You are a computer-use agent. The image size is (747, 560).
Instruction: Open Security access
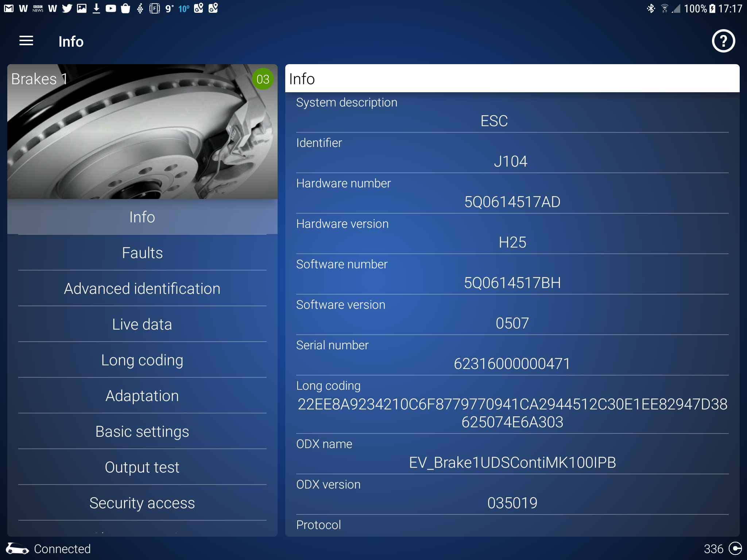[x=142, y=503]
